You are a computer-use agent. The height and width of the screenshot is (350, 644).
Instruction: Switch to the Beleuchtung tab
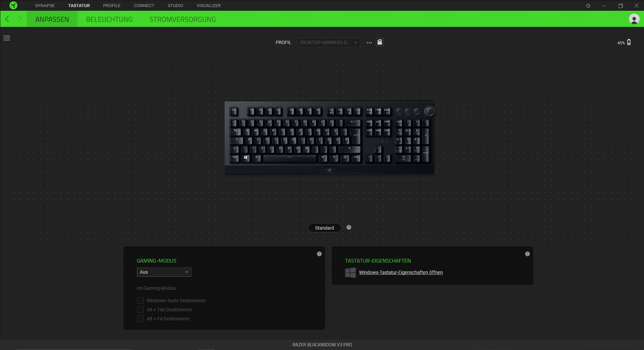pos(109,19)
